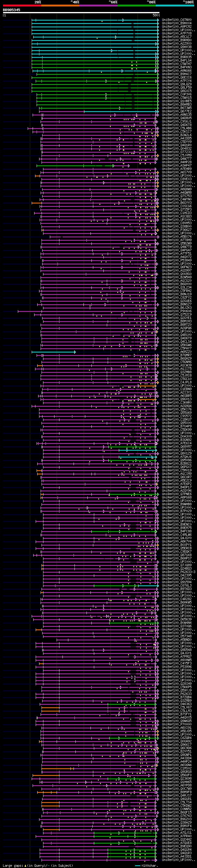Select the UniRef100_Q8GXC5 label

(177, 91)
